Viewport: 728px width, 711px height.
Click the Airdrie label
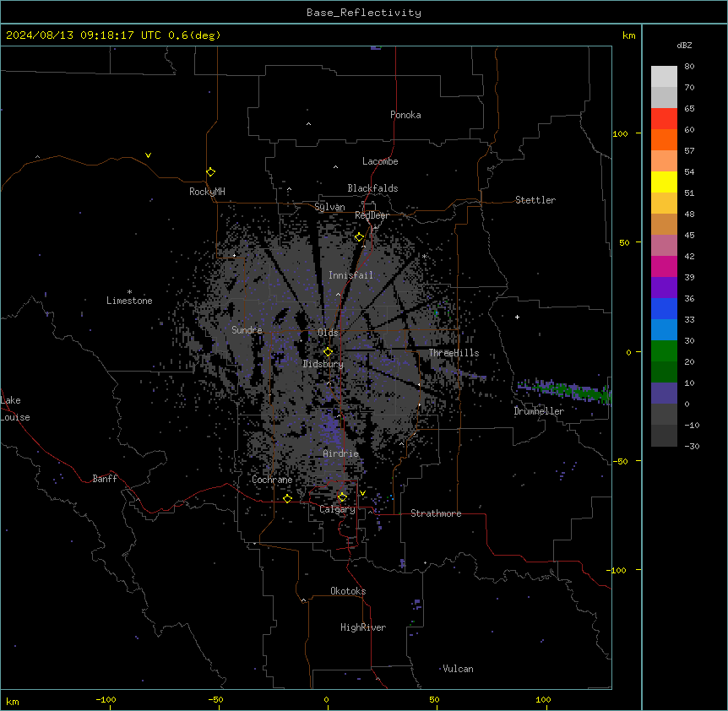pos(341,453)
